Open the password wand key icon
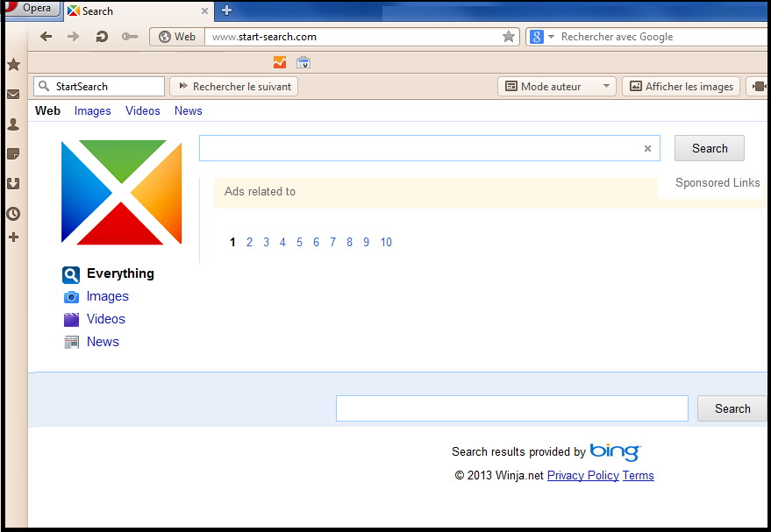 click(129, 36)
